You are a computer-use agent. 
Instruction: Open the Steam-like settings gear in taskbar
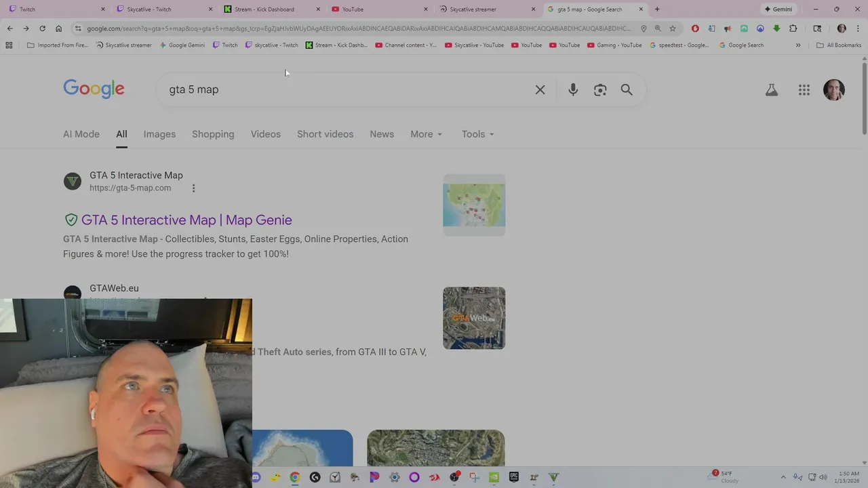coord(395,477)
